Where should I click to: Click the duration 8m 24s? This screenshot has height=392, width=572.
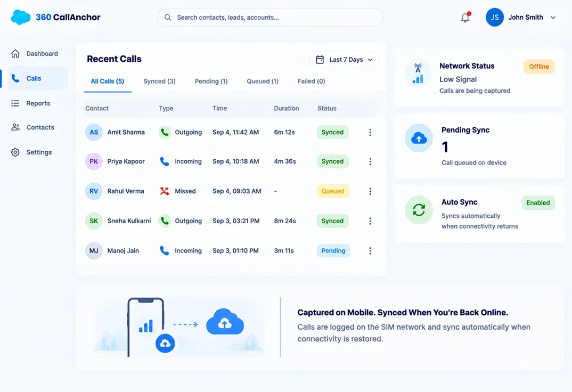(x=285, y=221)
